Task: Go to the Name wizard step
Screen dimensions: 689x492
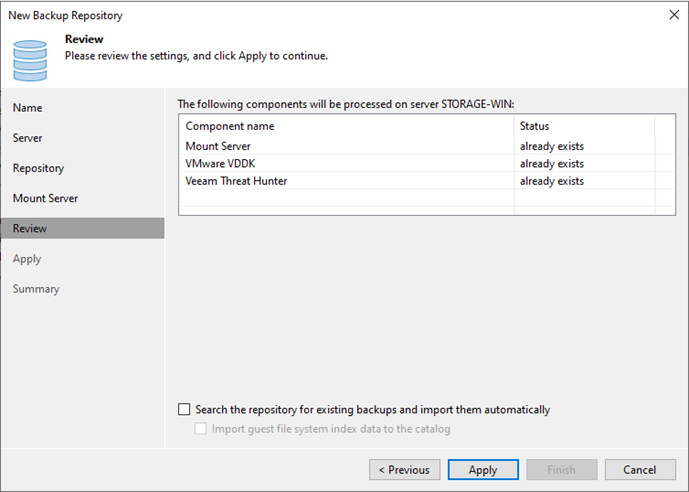Action: (27, 108)
